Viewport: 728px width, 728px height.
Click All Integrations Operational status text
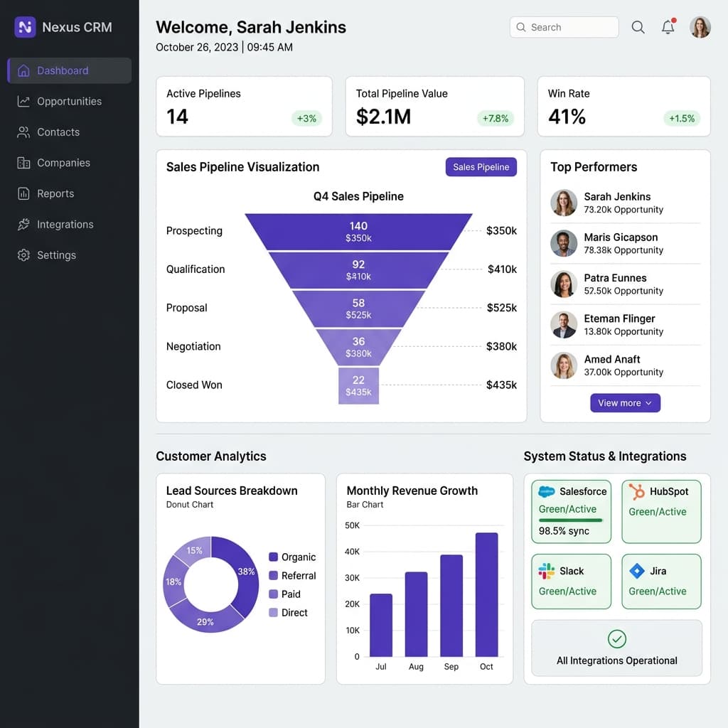click(617, 660)
